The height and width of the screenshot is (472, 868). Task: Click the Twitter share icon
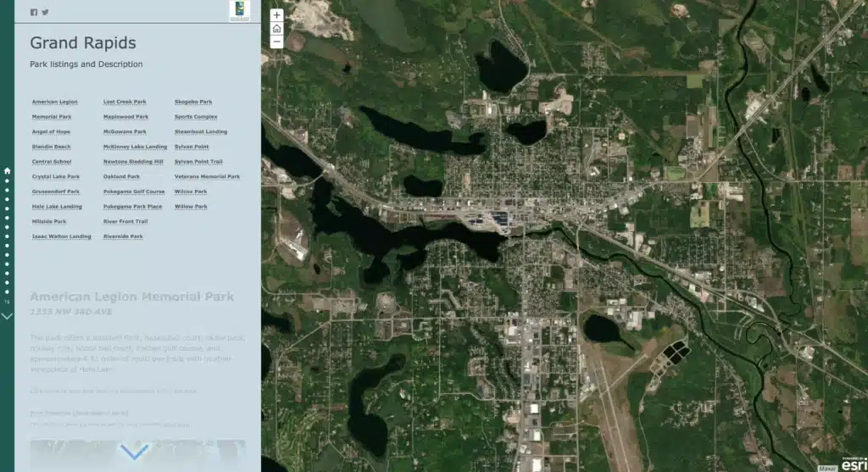45,12
